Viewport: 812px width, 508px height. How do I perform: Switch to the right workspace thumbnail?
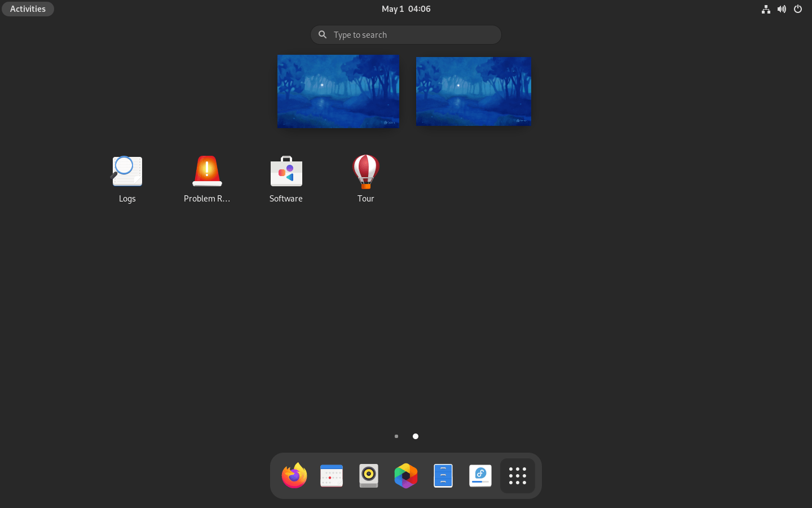click(474, 91)
